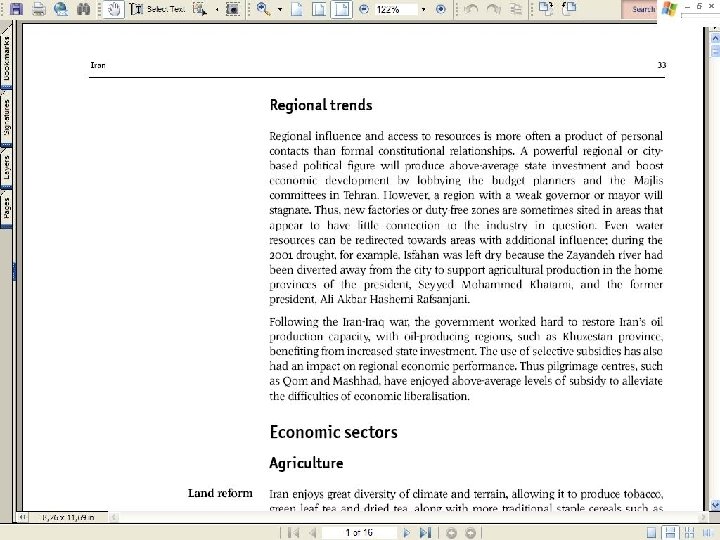Click the Save a Copy floppy icon
This screenshot has height=540, width=720.
point(16,9)
